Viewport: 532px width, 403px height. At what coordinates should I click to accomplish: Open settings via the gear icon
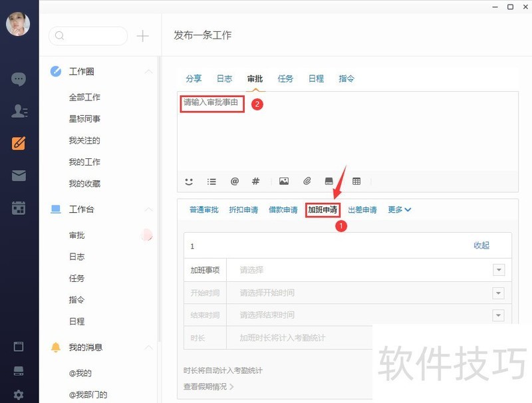tap(18, 394)
